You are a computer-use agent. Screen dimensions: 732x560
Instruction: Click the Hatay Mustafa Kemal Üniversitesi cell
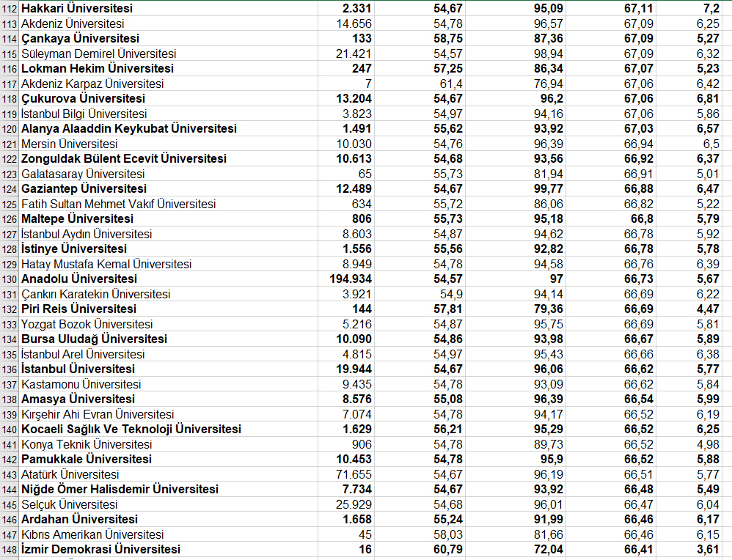pyautogui.click(x=168, y=264)
